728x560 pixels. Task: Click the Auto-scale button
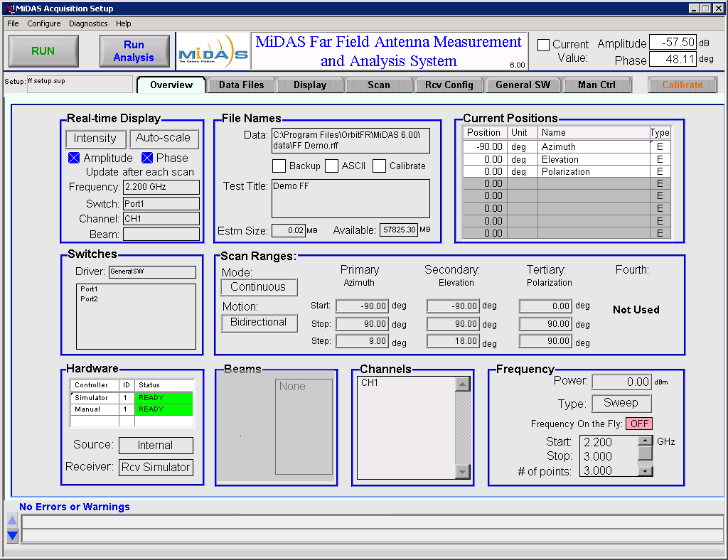click(x=164, y=139)
